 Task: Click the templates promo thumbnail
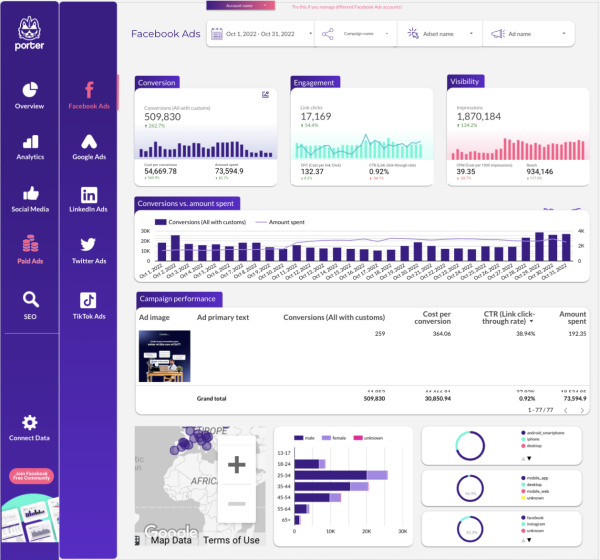30,518
